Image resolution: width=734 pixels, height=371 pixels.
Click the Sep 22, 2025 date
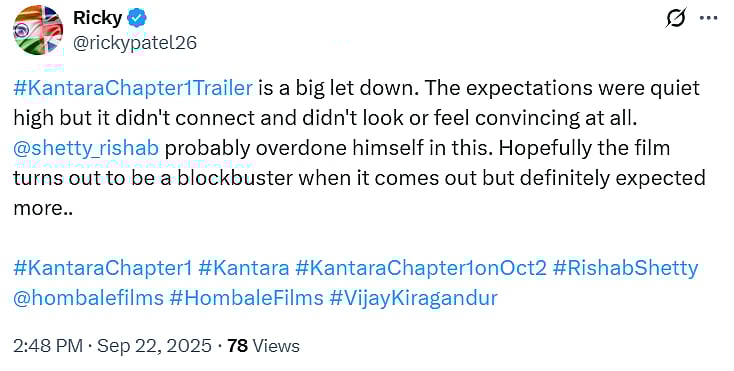coord(154,346)
